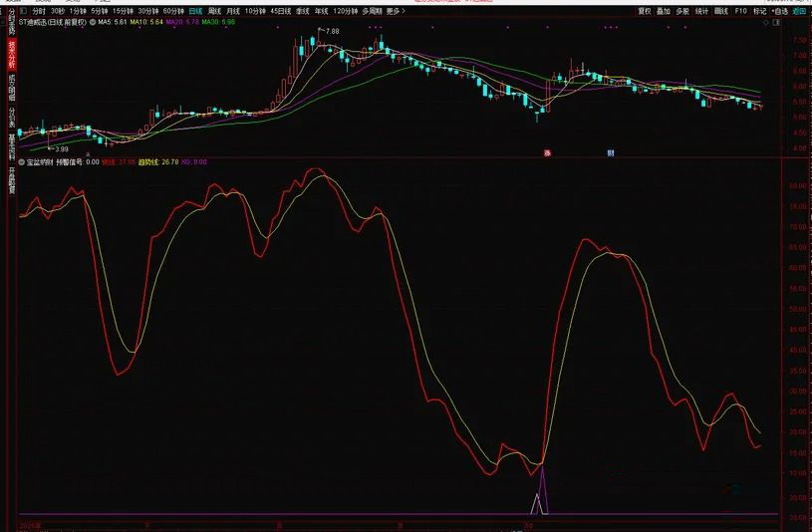Image resolution: width=812 pixels, height=532 pixels.
Task: Click the sub-chart indicator name label
Action: [41, 162]
